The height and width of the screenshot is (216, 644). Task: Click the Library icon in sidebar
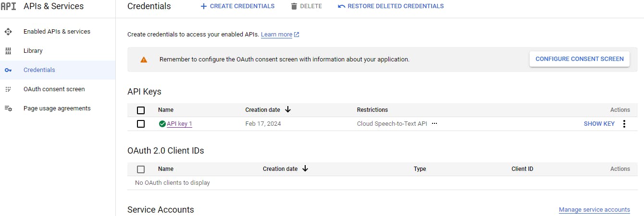8,51
